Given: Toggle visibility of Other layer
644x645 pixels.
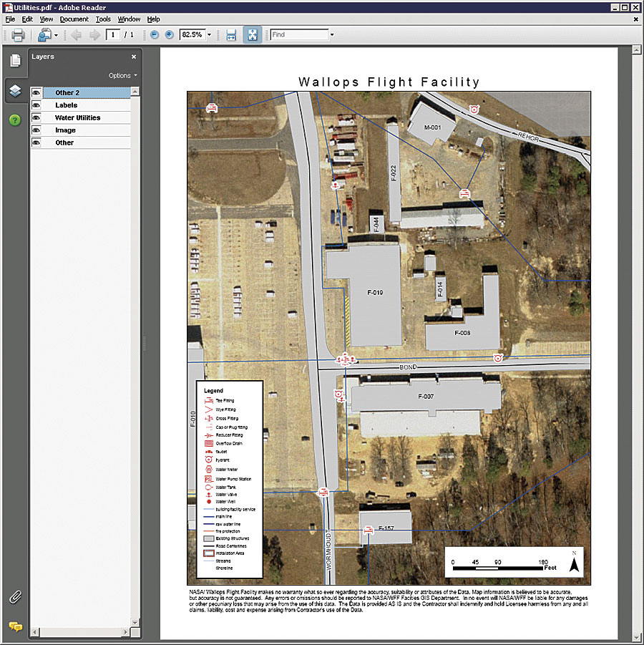Looking at the screenshot, I should 36,142.
